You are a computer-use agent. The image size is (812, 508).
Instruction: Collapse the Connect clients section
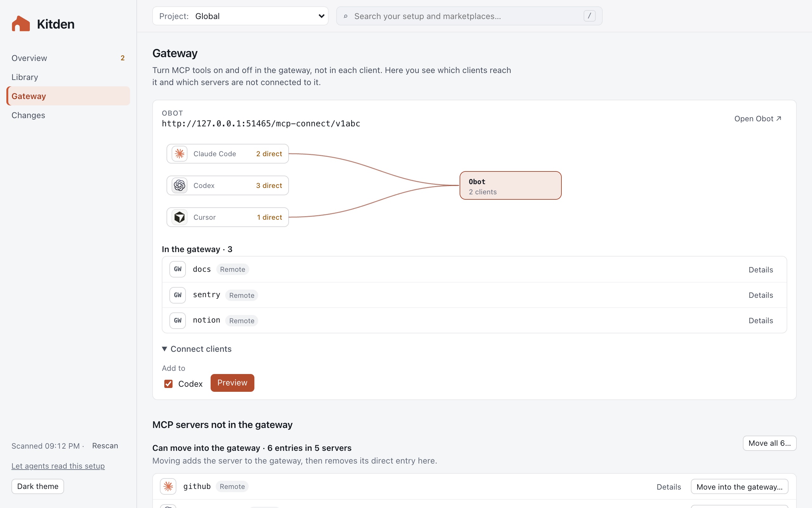197,349
